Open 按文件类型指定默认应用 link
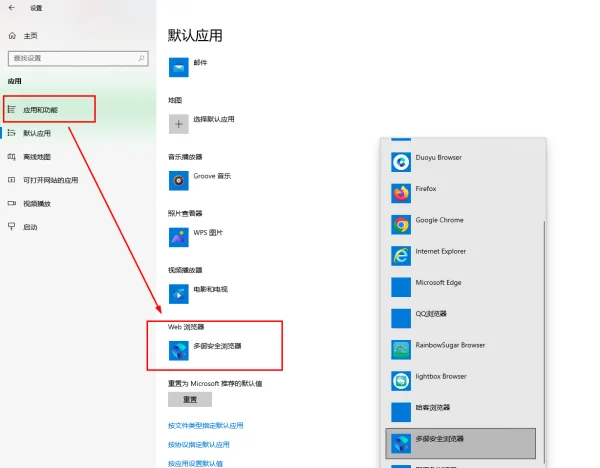 (x=205, y=426)
